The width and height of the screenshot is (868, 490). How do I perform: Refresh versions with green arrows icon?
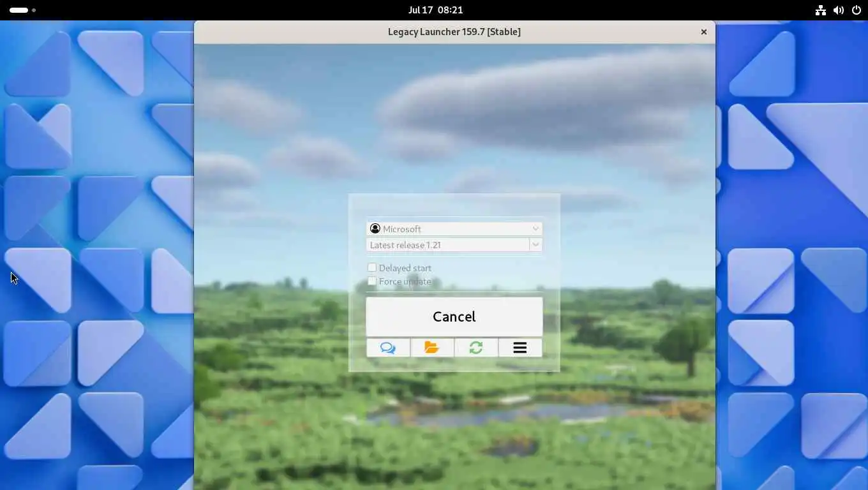[476, 348]
